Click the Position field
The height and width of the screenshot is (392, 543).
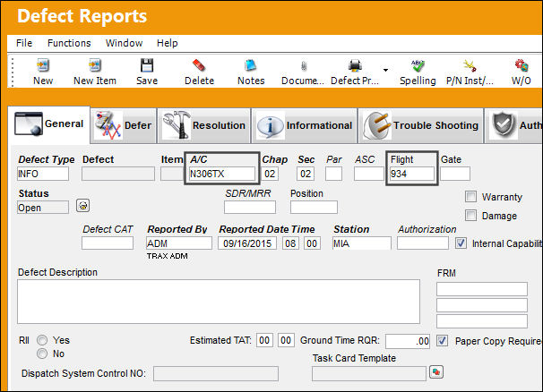pyautogui.click(x=314, y=208)
